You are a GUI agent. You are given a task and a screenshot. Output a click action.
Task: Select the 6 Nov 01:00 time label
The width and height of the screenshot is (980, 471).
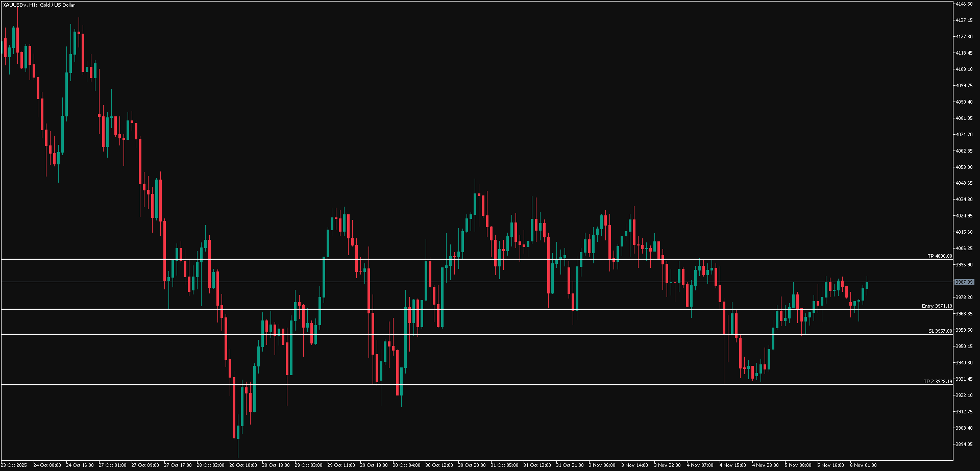pyautogui.click(x=863, y=465)
